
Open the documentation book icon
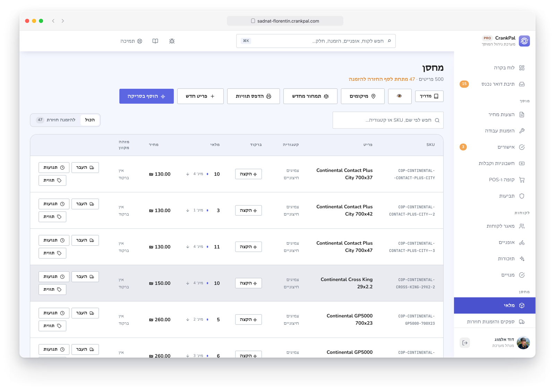(x=155, y=41)
